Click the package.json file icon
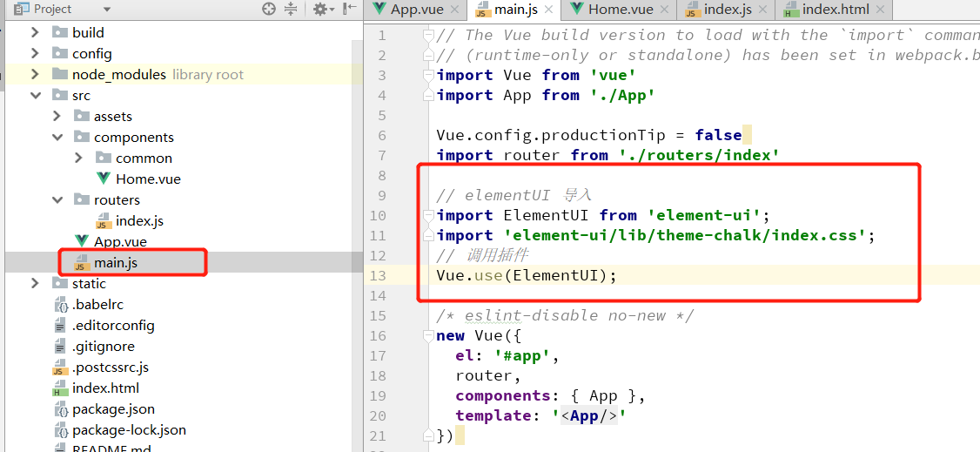Viewport: 980px width, 452px height. [61, 409]
